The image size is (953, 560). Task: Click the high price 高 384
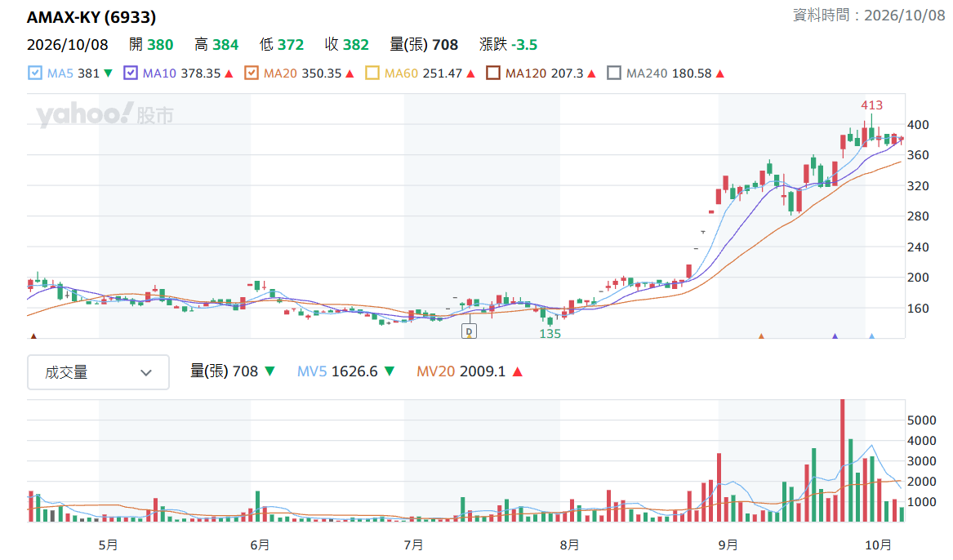(x=216, y=44)
